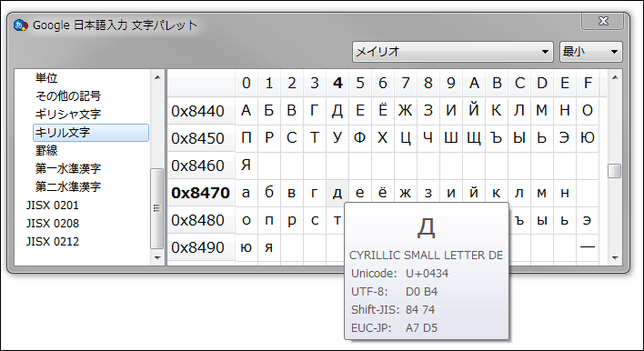The height and width of the screenshot is (351, 644).
Task: Pick capital П character
Action: pos(247,138)
